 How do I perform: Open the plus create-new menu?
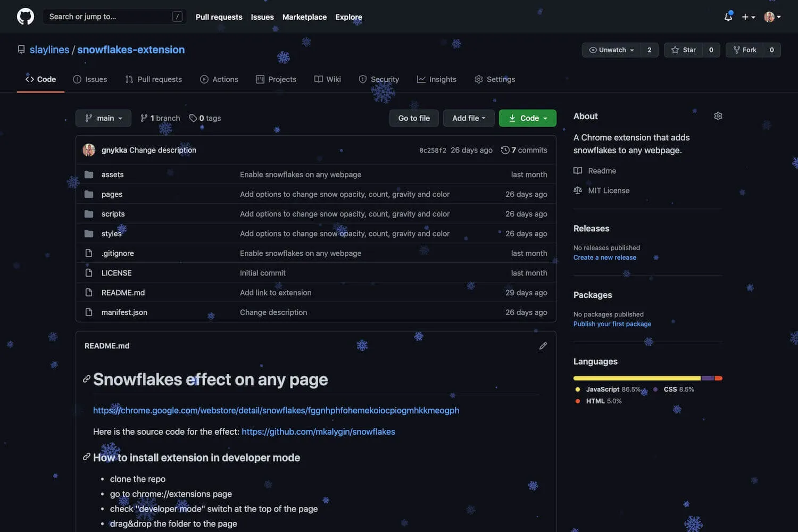tap(748, 17)
